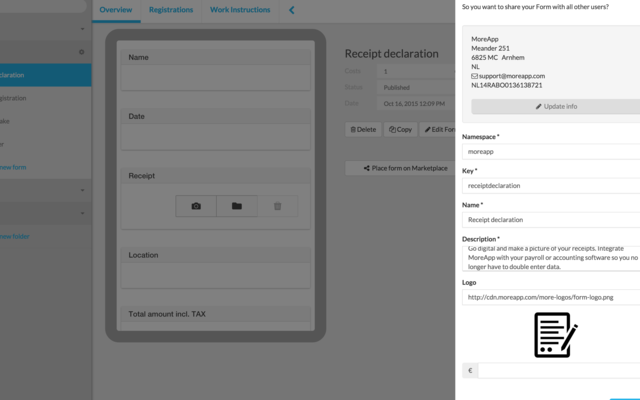Click the Location field in form preview
640x400 pixels.
pyautogui.click(x=216, y=276)
